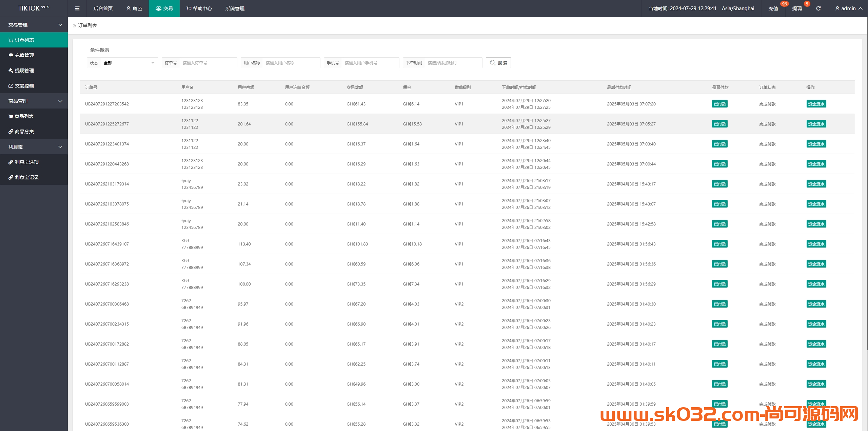
Task: Click 资金流水 for order UB2407291225272677
Action: (x=816, y=124)
